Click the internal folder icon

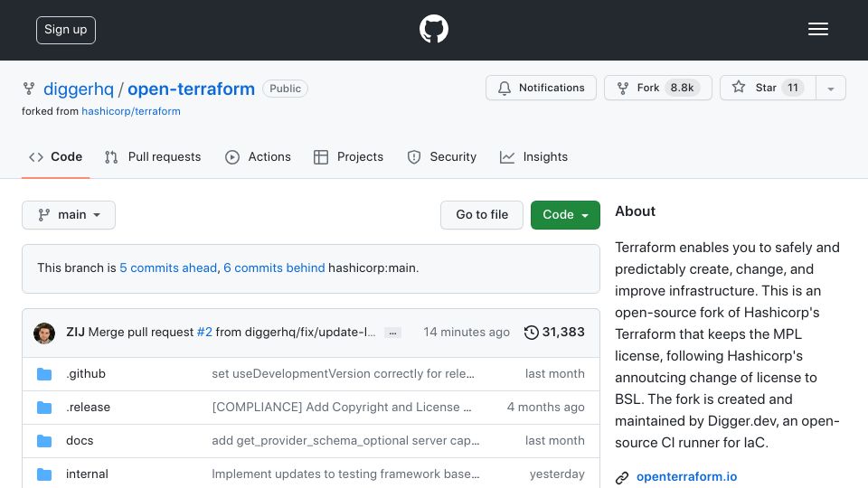(x=44, y=474)
